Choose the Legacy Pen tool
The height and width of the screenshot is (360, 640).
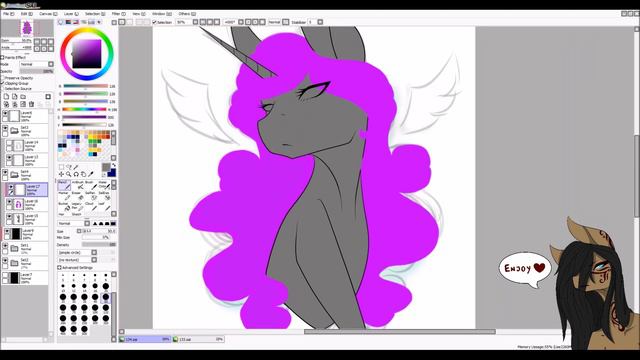[x=77, y=206]
